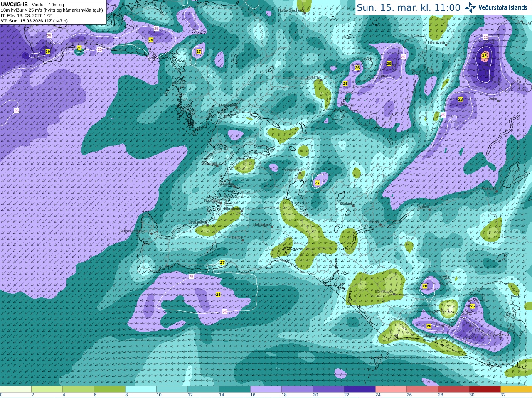Click the Skálholt station label

pos(346,204)
